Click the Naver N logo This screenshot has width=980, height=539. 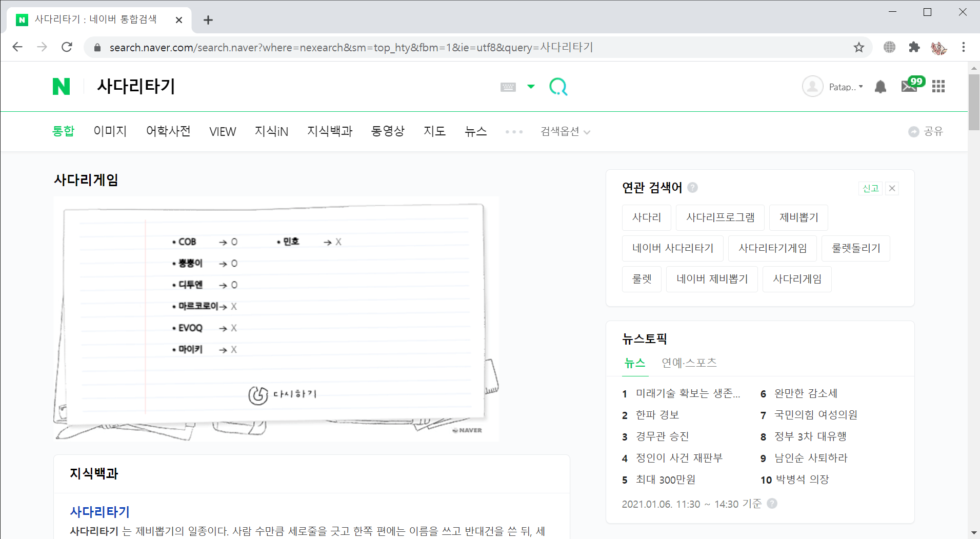point(61,86)
